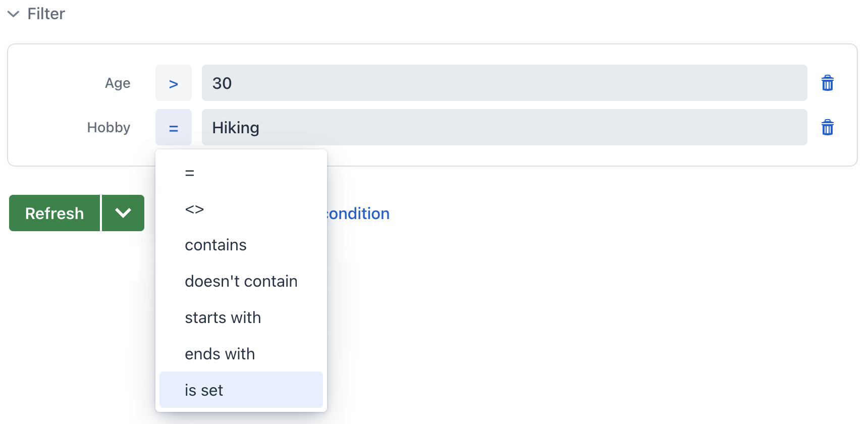Expand the Refresh options arrow
868x424 pixels.
123,213
